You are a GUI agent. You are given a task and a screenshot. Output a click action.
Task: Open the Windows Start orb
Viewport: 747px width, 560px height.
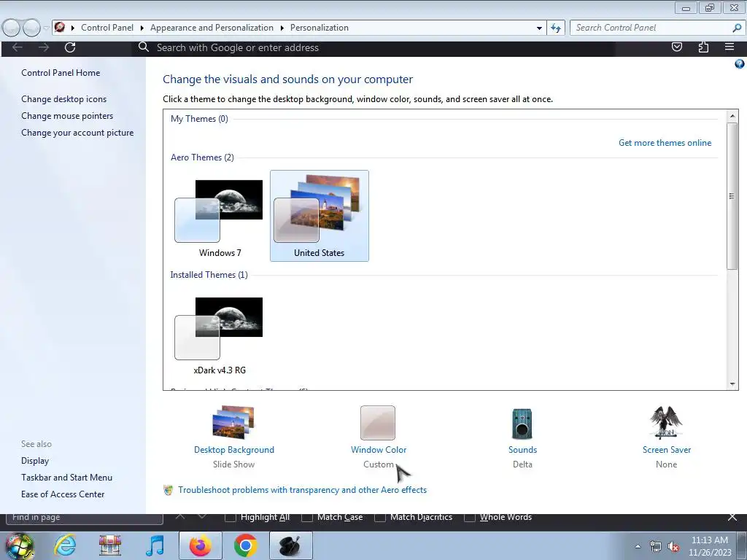tap(19, 545)
